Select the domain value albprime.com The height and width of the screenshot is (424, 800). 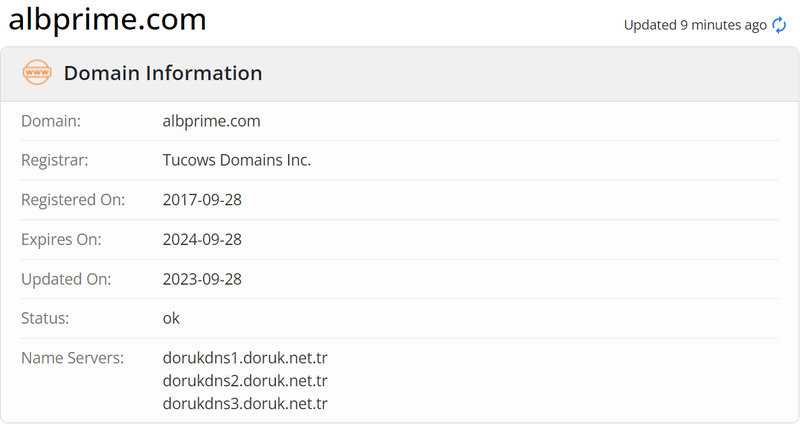211,121
